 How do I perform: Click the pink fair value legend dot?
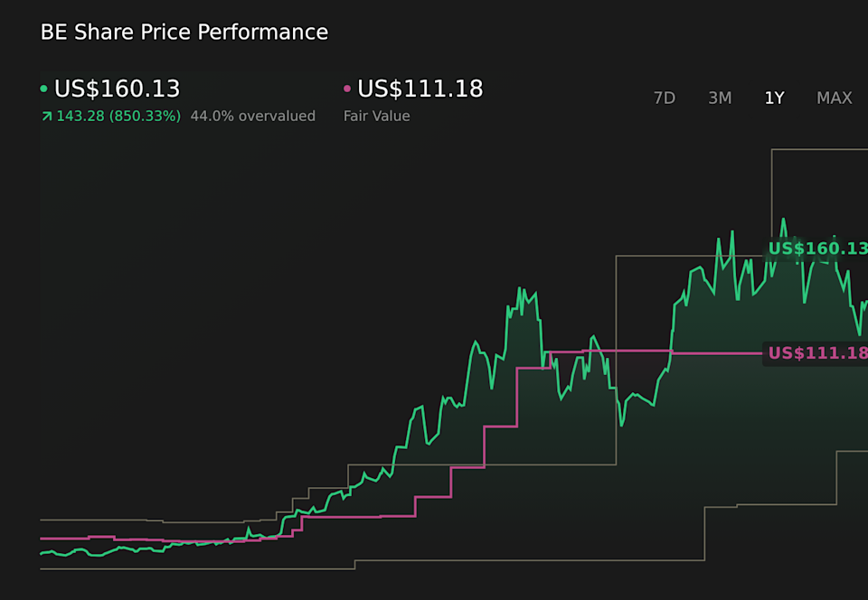click(347, 89)
